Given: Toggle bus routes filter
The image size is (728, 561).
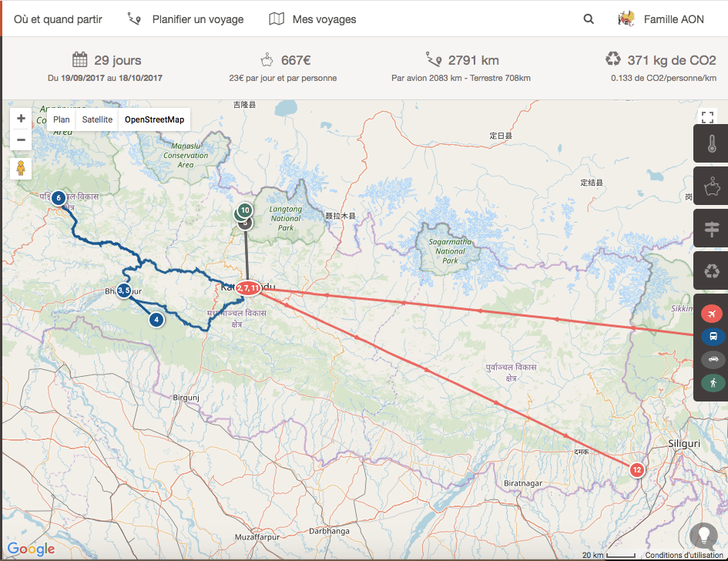Looking at the screenshot, I should pyautogui.click(x=712, y=336).
